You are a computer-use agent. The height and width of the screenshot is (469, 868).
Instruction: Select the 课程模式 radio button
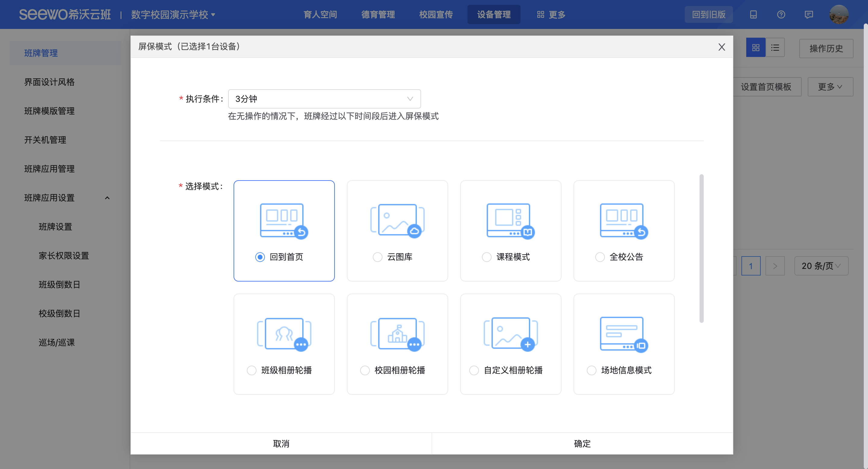486,257
